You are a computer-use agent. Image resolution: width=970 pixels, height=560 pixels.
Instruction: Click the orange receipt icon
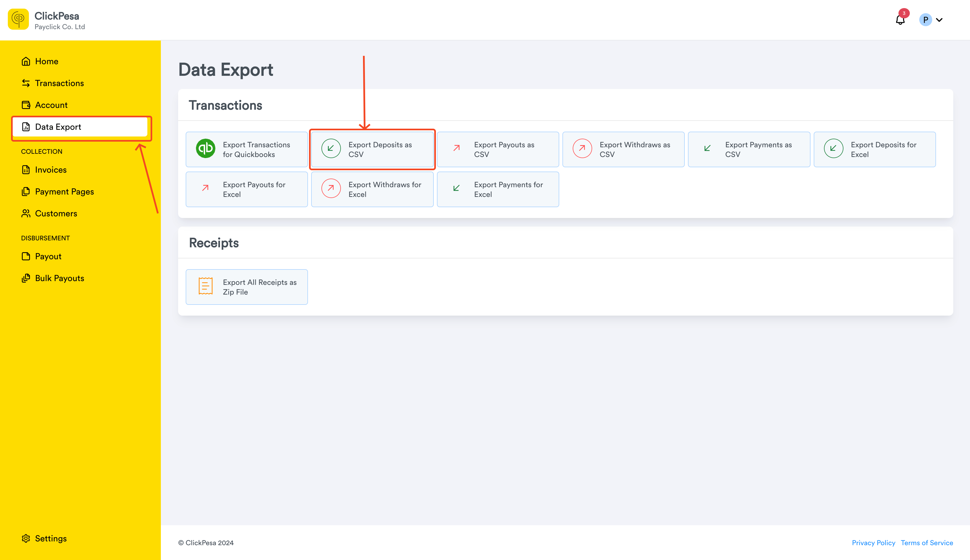(x=205, y=286)
